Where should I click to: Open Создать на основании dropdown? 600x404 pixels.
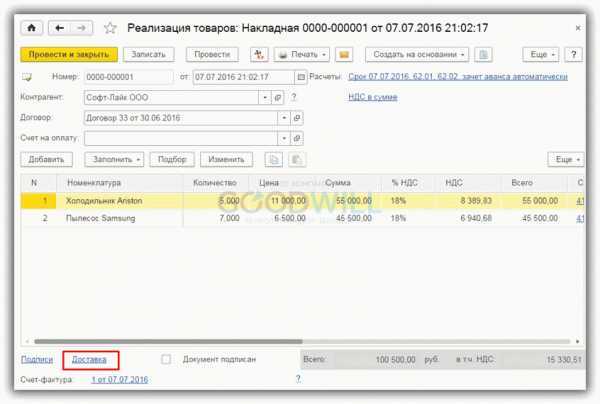(x=417, y=55)
